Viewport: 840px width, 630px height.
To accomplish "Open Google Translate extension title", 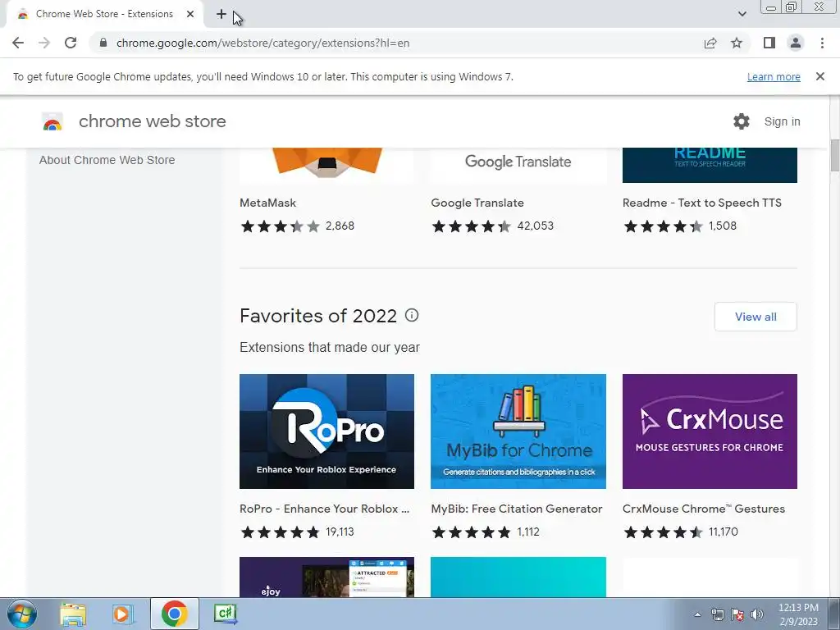I will point(477,203).
